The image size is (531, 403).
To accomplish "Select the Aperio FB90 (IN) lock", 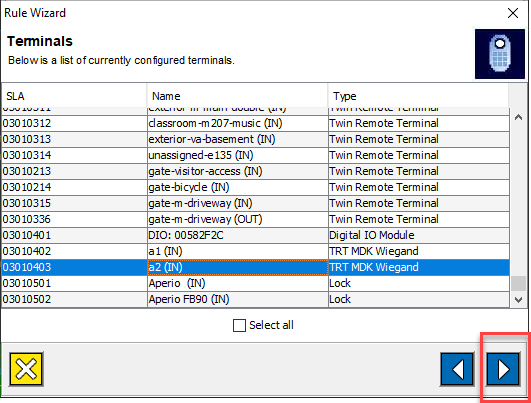I will (x=255, y=299).
